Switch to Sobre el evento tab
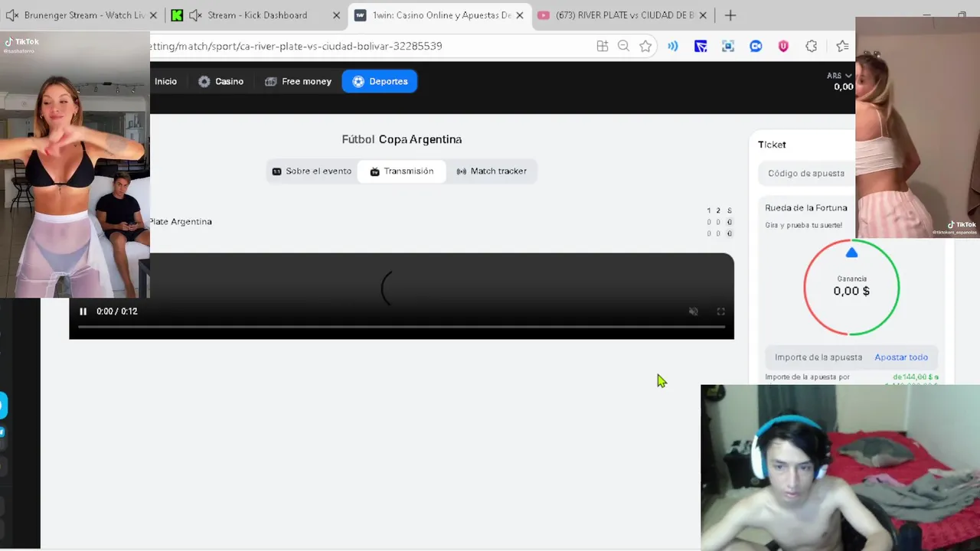The width and height of the screenshot is (980, 551). click(x=312, y=171)
